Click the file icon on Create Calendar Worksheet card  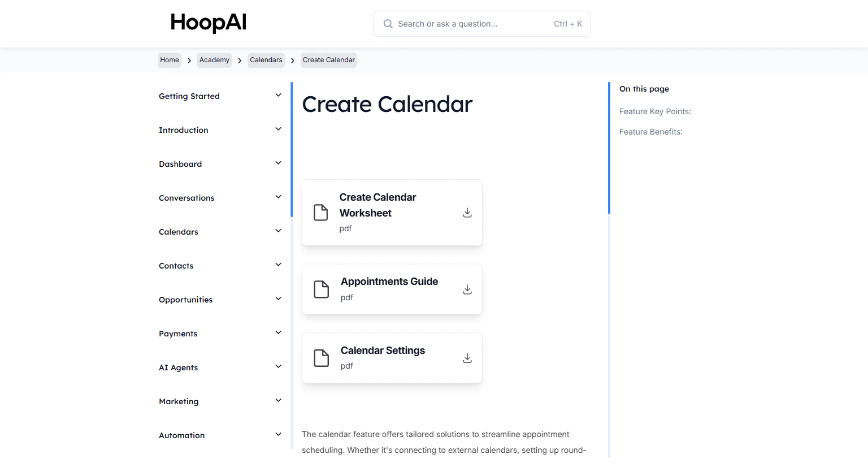tap(321, 213)
